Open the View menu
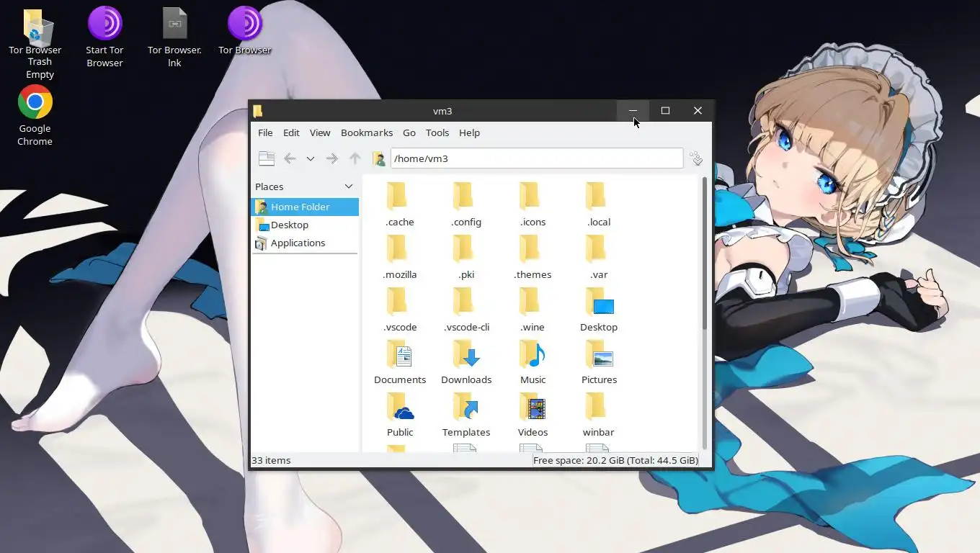 (x=320, y=132)
